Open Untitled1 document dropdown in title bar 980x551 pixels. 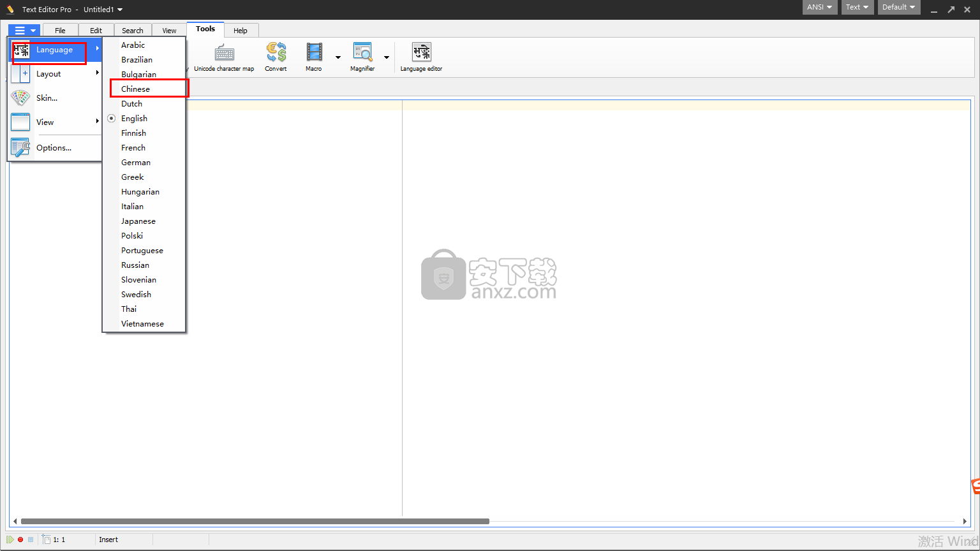tap(103, 10)
